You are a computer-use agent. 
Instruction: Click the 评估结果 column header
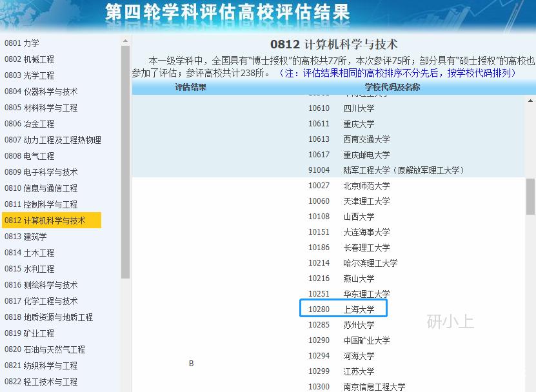[191, 87]
